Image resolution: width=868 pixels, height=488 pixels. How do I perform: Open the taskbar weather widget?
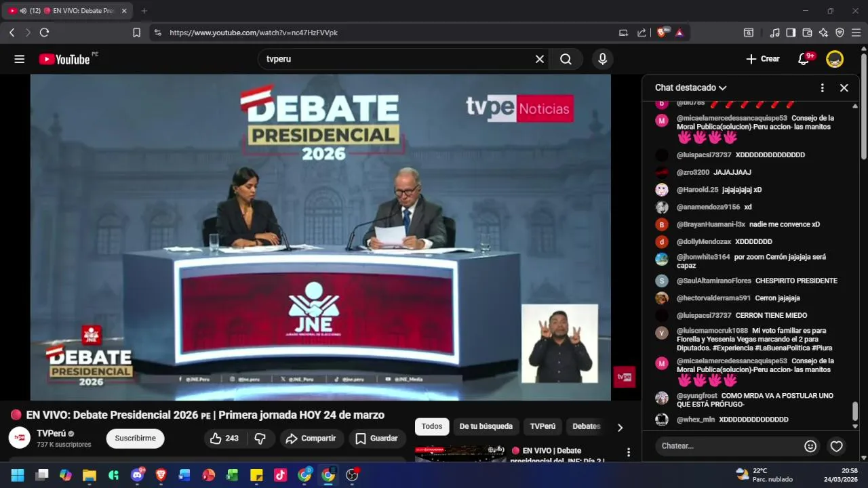click(764, 475)
